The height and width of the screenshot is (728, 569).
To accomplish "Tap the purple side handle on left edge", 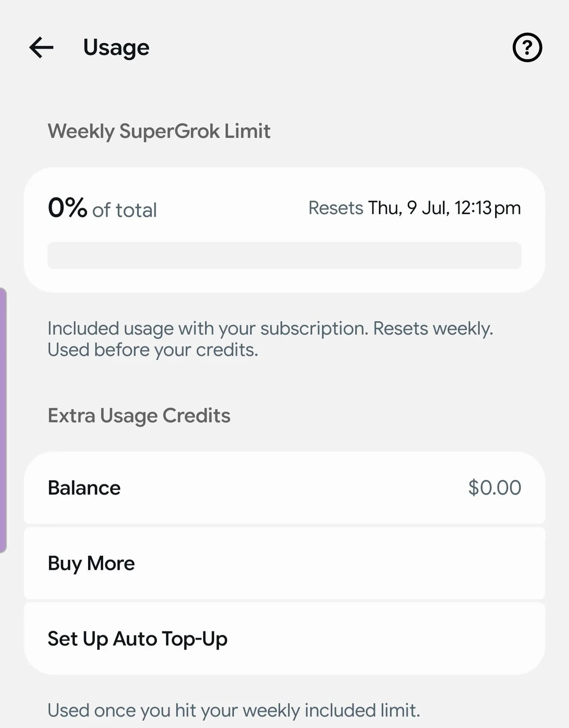I will (3, 420).
